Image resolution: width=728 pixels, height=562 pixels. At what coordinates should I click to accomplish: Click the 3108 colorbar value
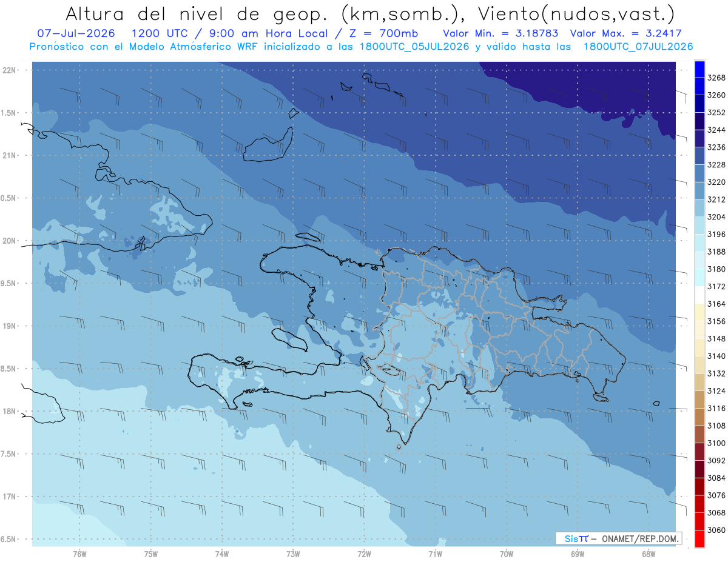716,426
